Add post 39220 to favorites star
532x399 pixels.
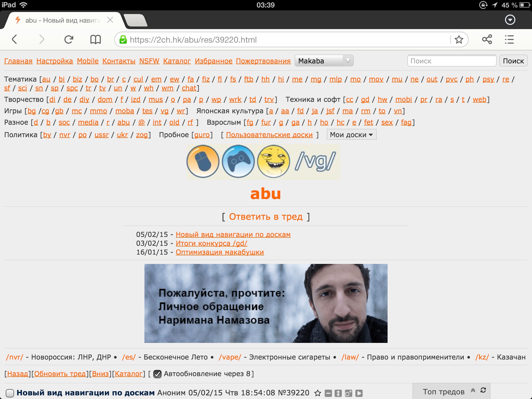click(x=317, y=393)
